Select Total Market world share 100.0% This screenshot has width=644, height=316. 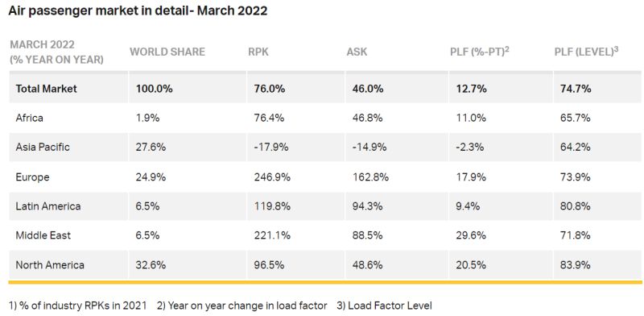(154, 89)
